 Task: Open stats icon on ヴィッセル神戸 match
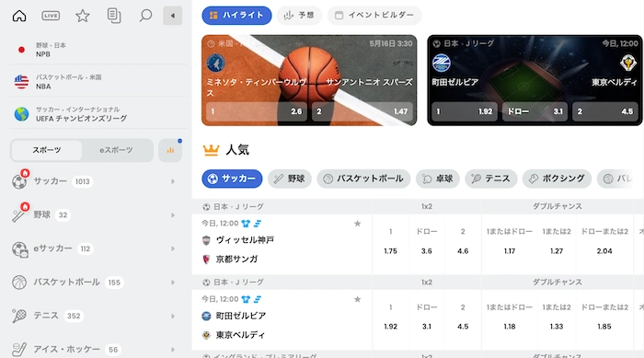coord(258,224)
